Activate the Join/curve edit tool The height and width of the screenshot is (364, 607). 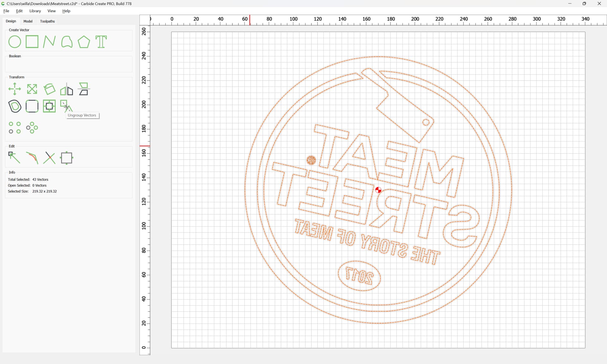(x=32, y=158)
